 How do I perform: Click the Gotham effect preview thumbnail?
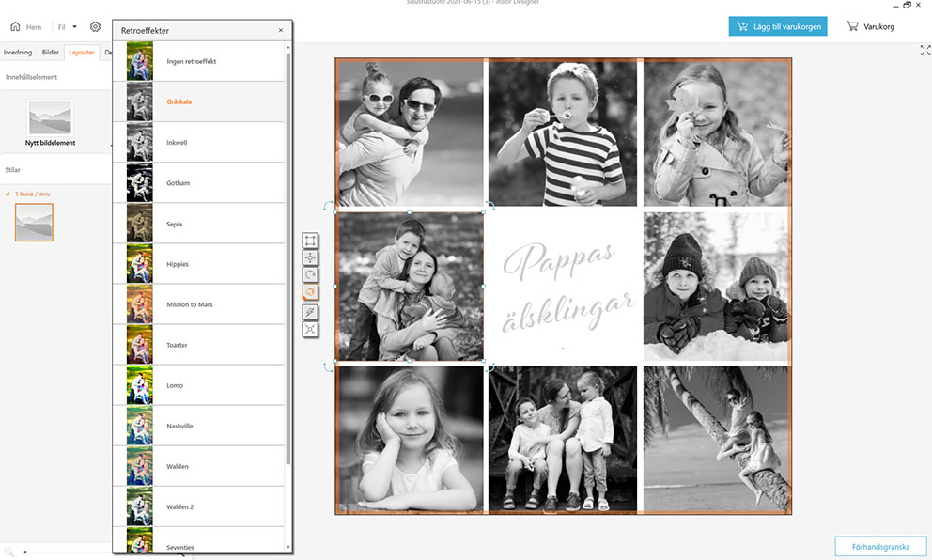[x=140, y=183]
